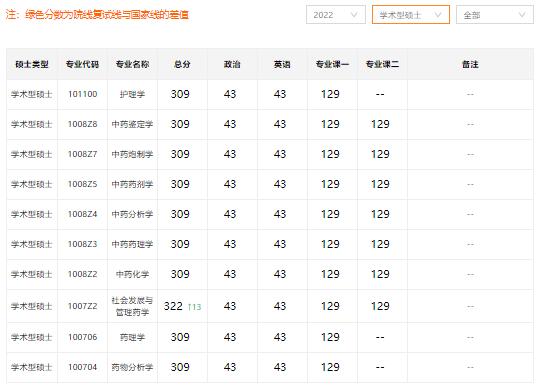Open the 2022 year dropdown
The width and height of the screenshot is (539, 388).
pos(336,15)
